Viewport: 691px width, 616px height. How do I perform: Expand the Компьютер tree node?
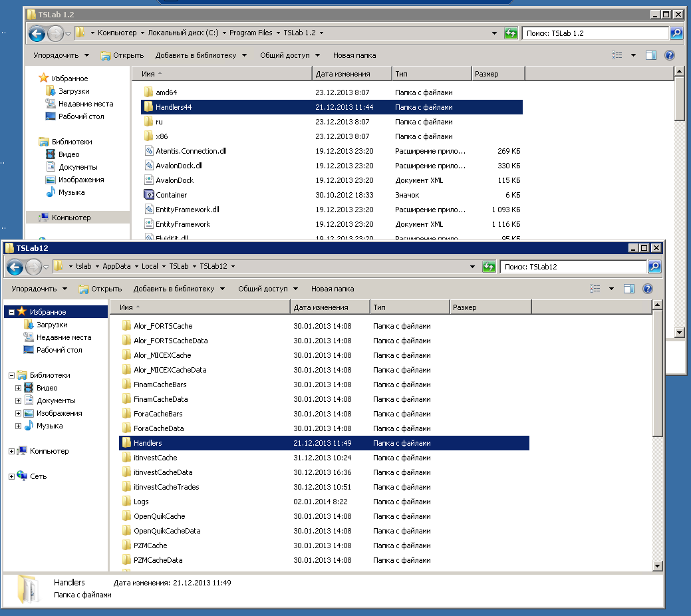(12, 452)
